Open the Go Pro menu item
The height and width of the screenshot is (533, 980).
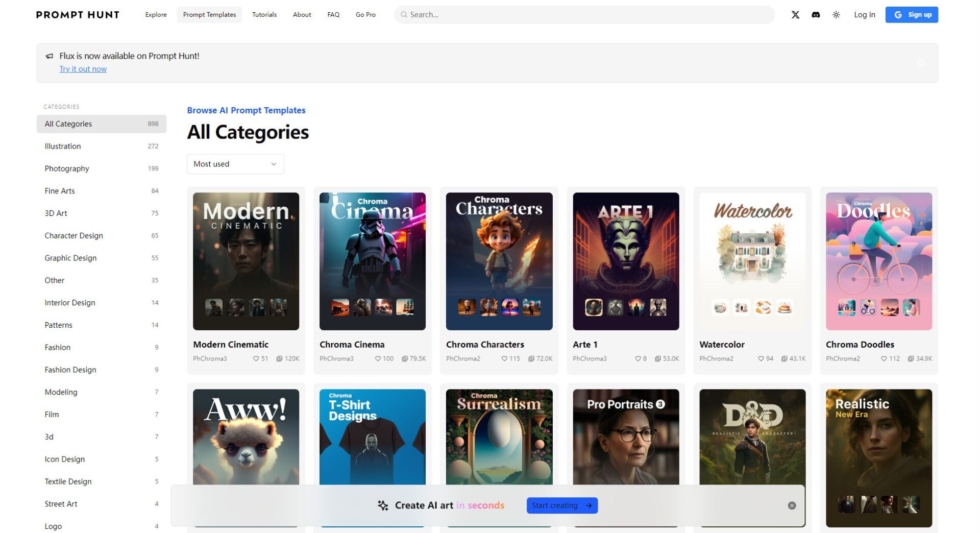click(x=365, y=15)
